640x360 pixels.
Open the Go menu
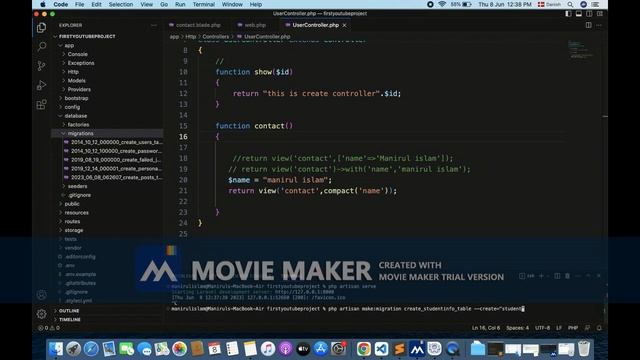coord(164,4)
